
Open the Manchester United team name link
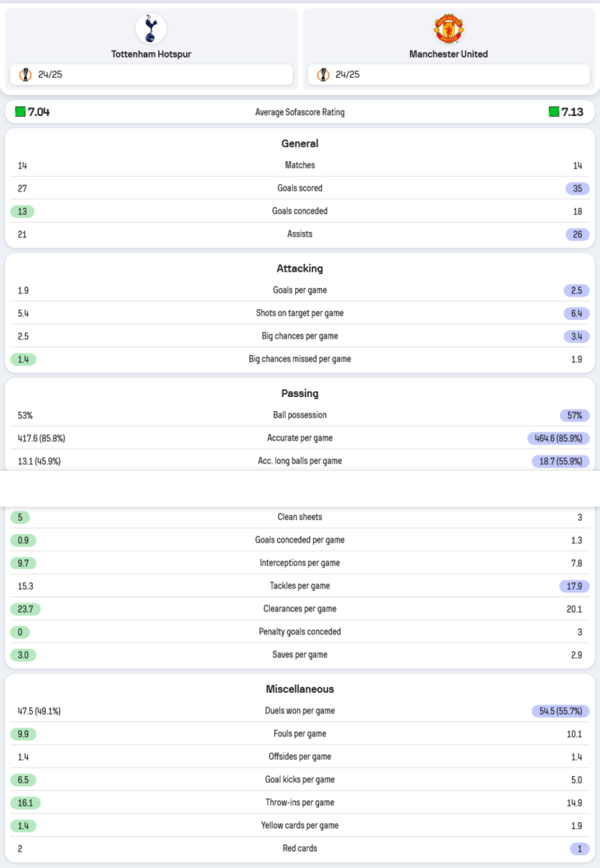point(448,54)
